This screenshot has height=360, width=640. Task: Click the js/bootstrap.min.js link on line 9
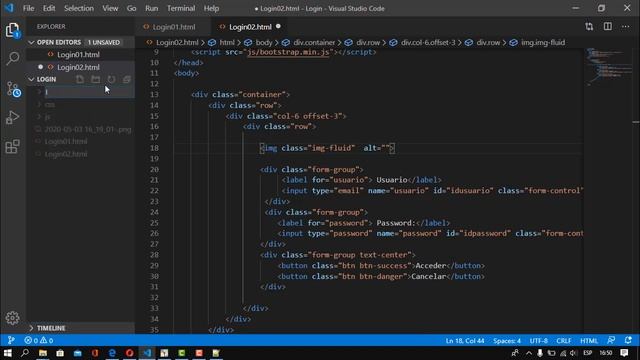288,52
